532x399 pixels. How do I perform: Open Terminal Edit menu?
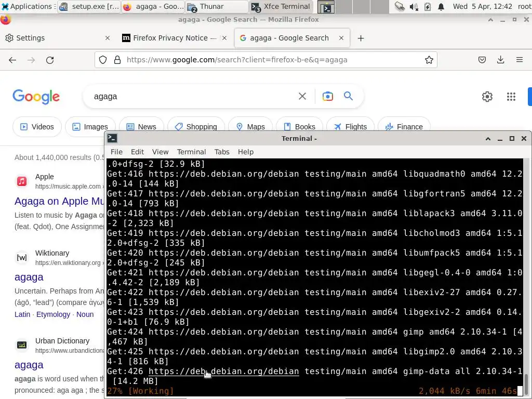(137, 152)
